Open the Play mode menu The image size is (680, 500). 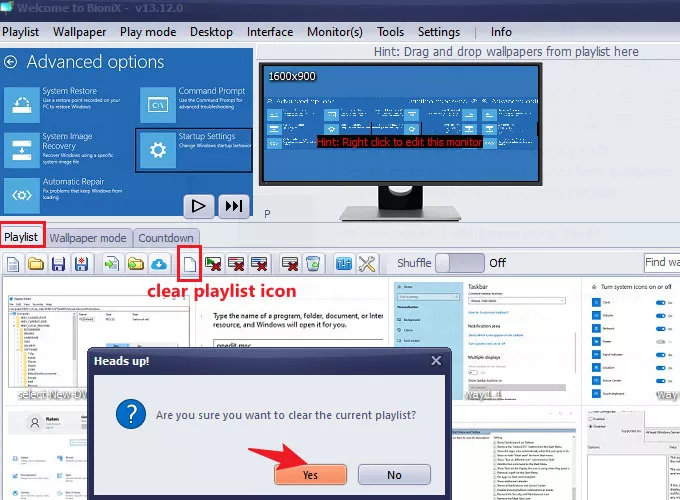click(x=148, y=32)
